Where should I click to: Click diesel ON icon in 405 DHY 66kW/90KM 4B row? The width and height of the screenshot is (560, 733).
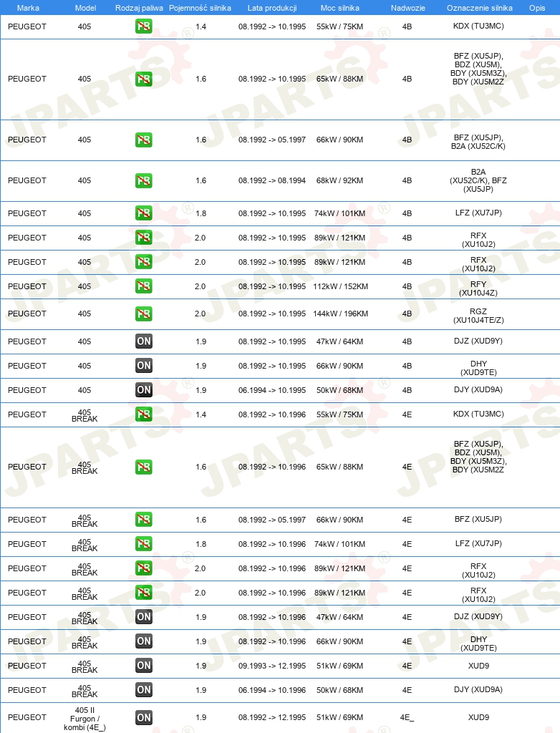coord(144,366)
